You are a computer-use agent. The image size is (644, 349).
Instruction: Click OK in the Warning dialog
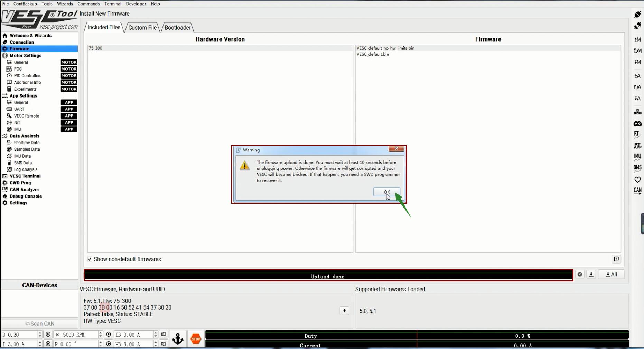click(386, 192)
